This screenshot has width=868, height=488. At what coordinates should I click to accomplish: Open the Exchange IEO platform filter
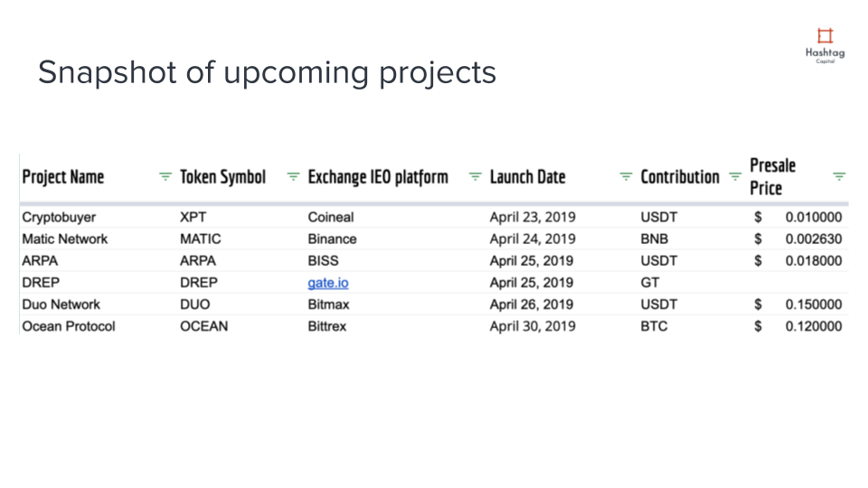[475, 177]
